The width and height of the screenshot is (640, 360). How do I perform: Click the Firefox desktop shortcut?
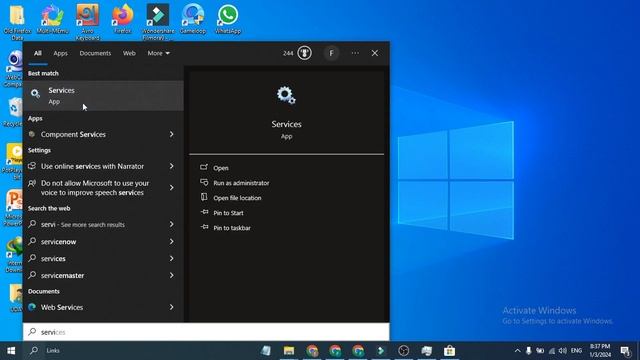pyautogui.click(x=122, y=19)
